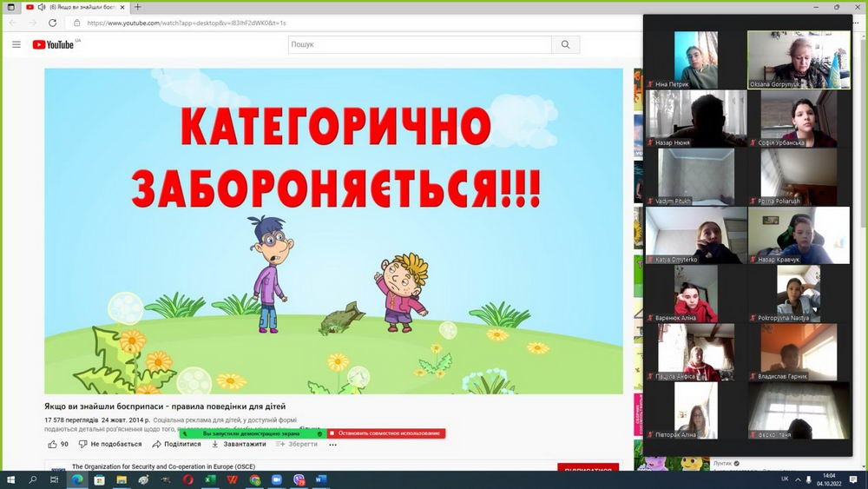The width and height of the screenshot is (868, 489).
Task: Select Oksana Gorpynyuk's video tile in Zoom
Action: pyautogui.click(x=799, y=60)
